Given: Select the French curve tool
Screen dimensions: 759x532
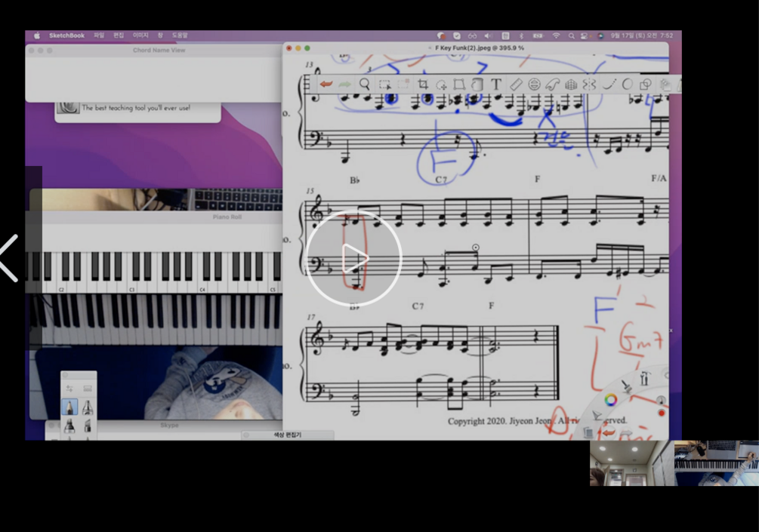Looking at the screenshot, I should [552, 85].
